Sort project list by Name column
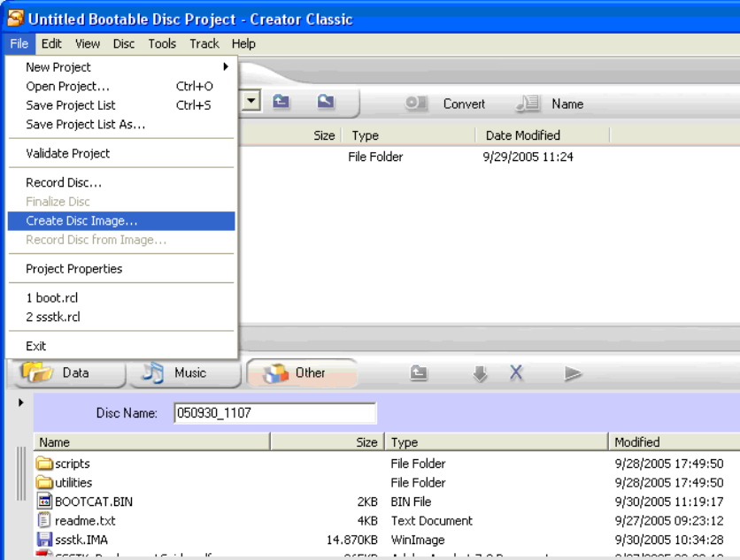Viewport: 740px width, 560px height. (x=151, y=442)
